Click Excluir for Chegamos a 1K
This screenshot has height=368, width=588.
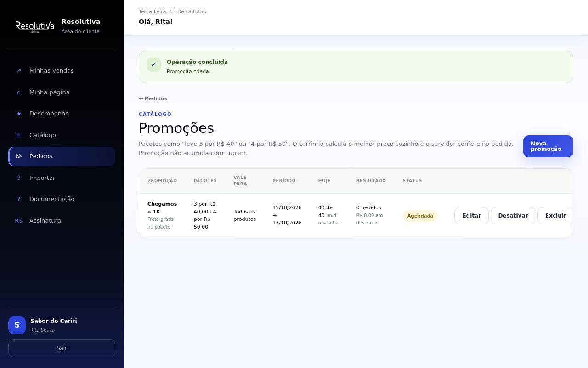click(556, 216)
